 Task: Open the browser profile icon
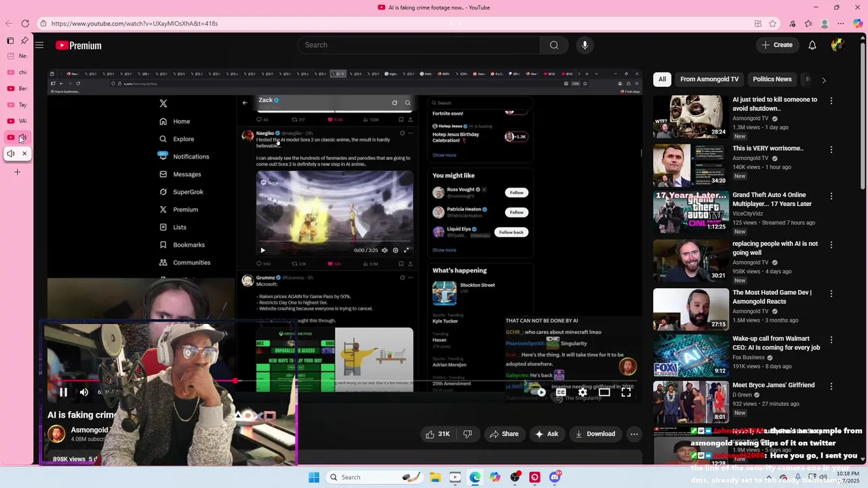click(x=825, y=24)
